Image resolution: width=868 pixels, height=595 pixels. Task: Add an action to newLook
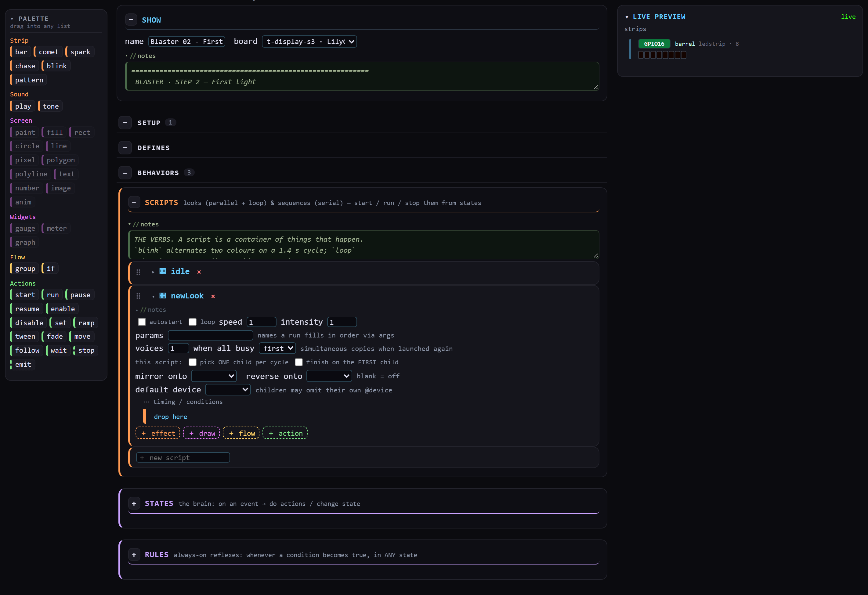(285, 433)
